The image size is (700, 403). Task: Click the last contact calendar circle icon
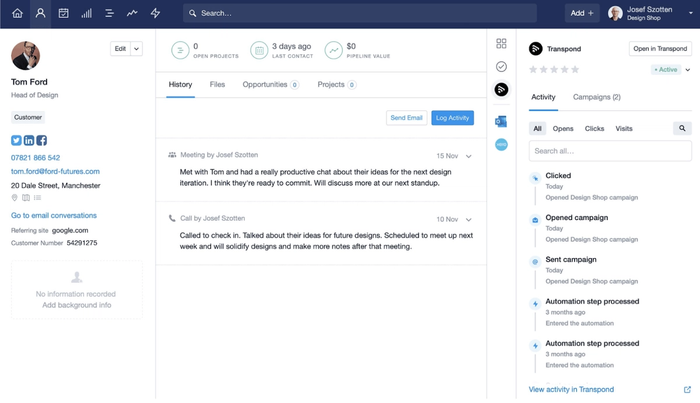[259, 50]
